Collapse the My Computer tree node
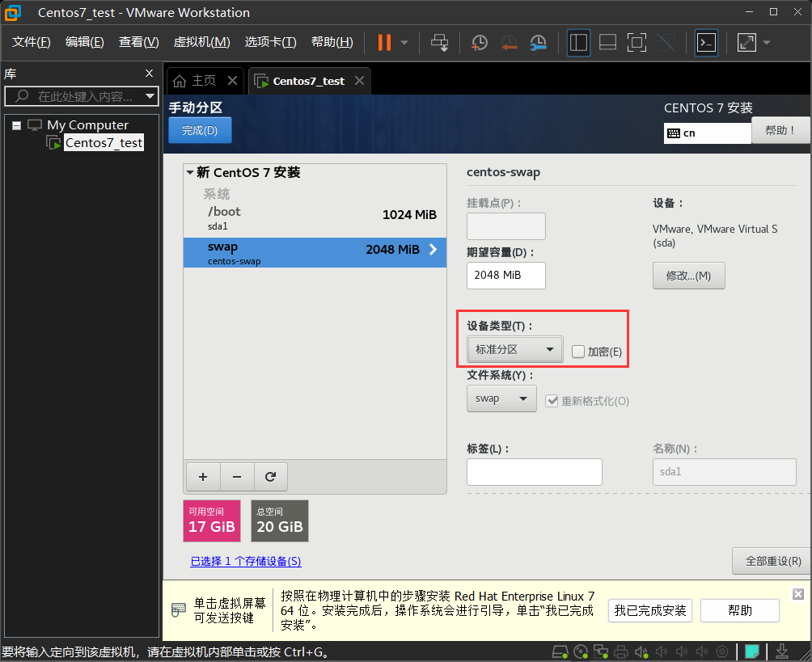812x662 pixels. 16,125
